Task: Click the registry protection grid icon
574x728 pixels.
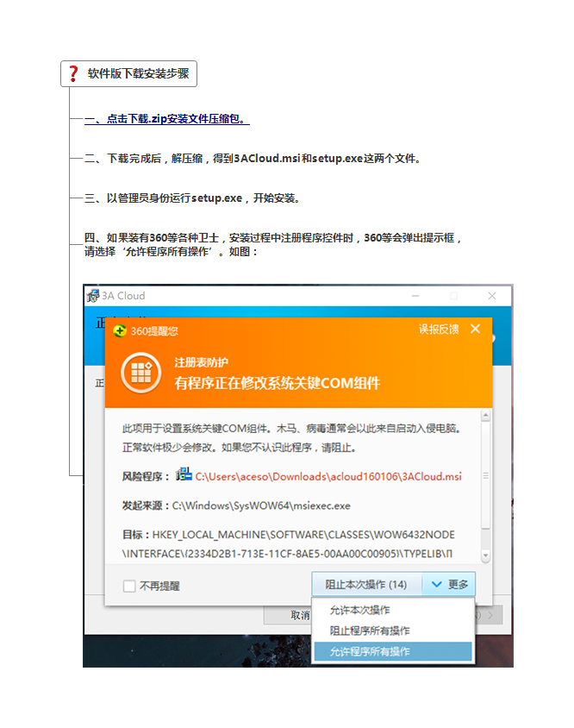Action: (x=141, y=373)
